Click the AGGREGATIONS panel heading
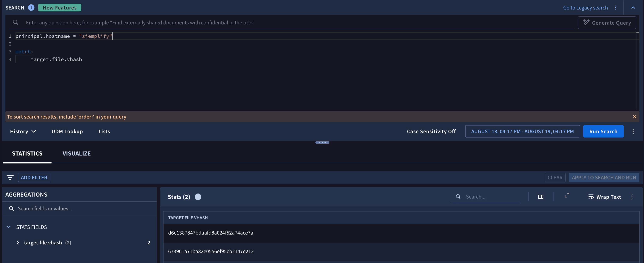Screen dimensions: 644x263 (x=26, y=194)
